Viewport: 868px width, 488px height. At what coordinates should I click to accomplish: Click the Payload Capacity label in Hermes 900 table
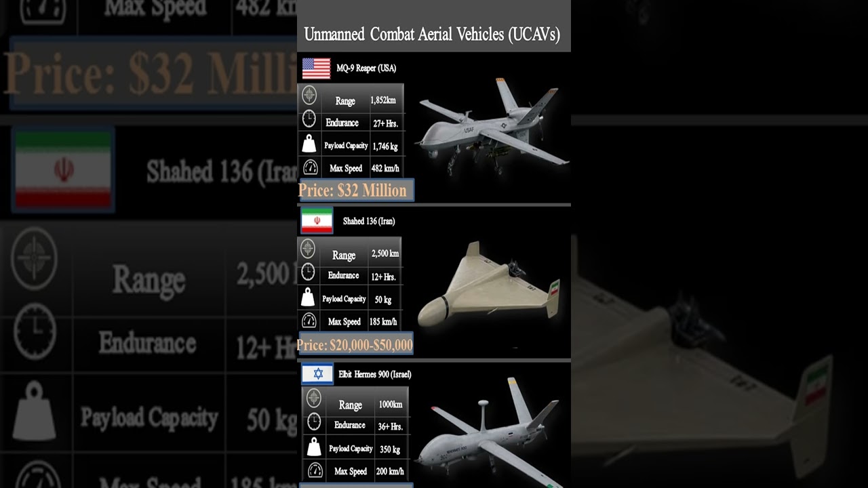click(351, 449)
